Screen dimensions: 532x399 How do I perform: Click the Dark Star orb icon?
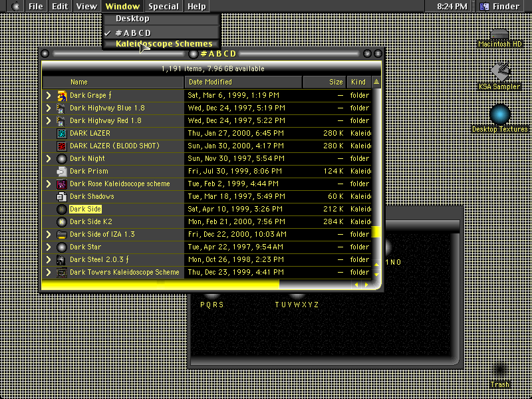[x=61, y=247]
